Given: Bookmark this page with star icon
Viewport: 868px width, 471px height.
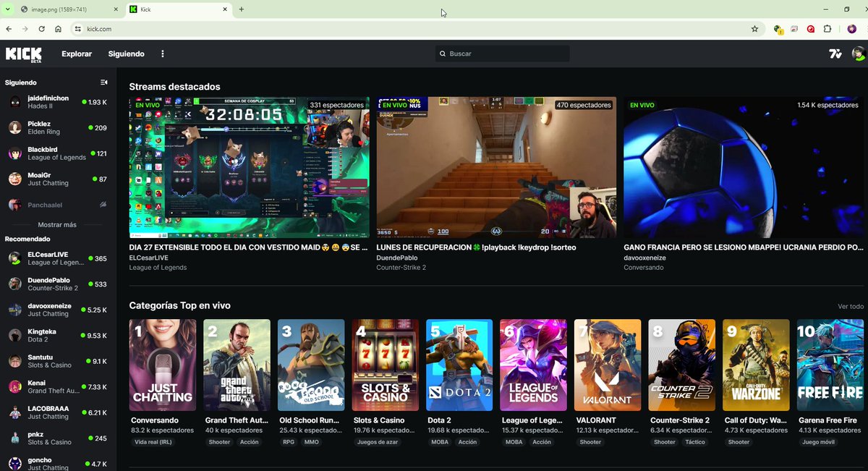Looking at the screenshot, I should point(754,29).
